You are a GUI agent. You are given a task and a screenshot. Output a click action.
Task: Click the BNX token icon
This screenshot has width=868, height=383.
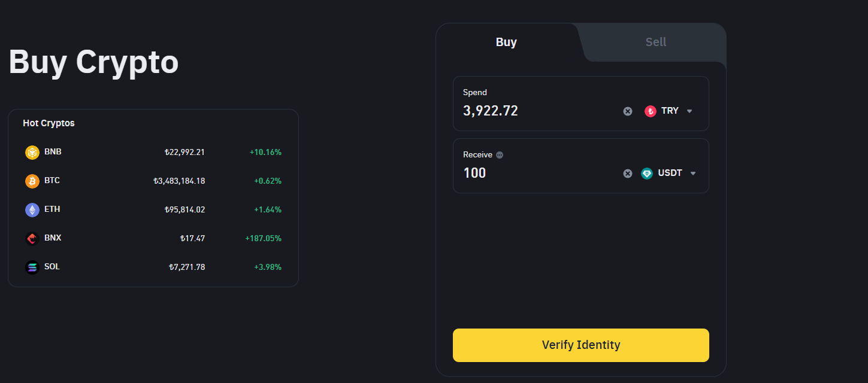(x=32, y=239)
